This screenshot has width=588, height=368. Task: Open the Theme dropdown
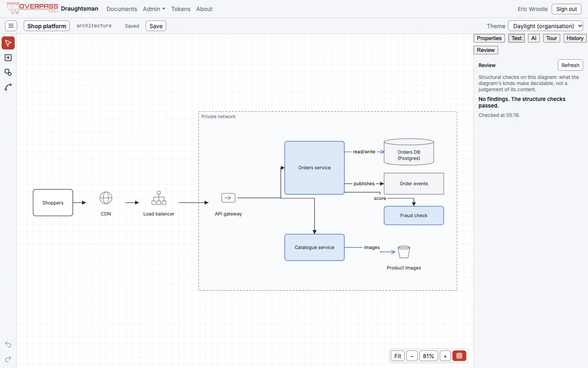tap(546, 26)
